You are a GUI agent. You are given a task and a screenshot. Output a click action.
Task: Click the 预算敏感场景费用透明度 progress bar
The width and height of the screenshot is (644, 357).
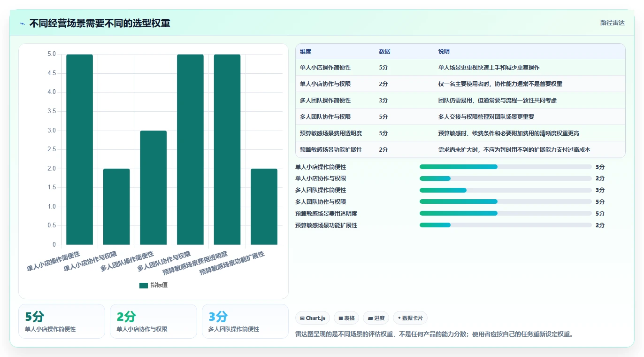coord(506,213)
